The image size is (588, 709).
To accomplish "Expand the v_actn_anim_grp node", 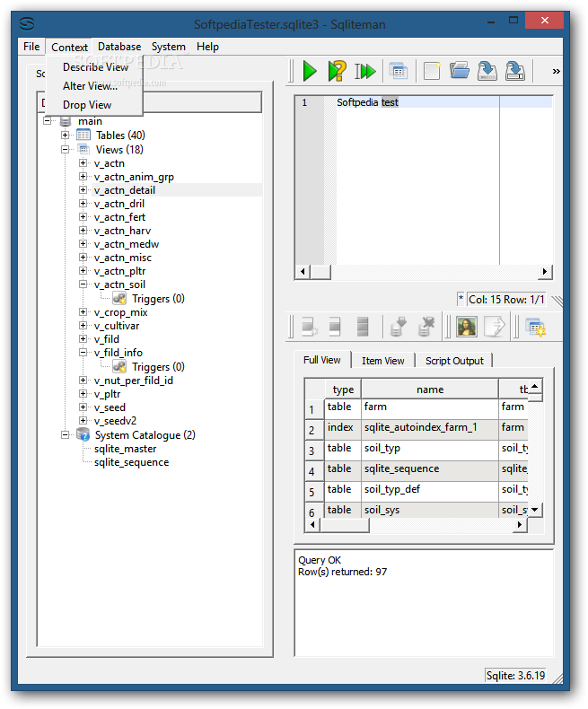I will [x=83, y=176].
